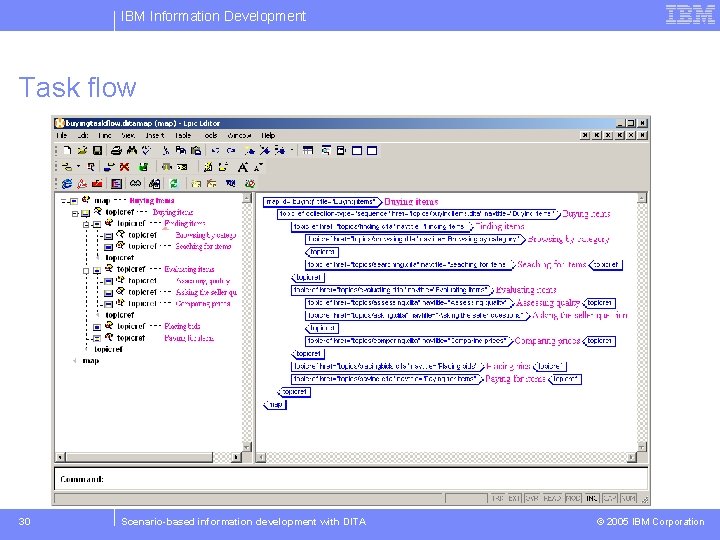Click tree pane vertical scrollbar up arrow

pos(247,198)
